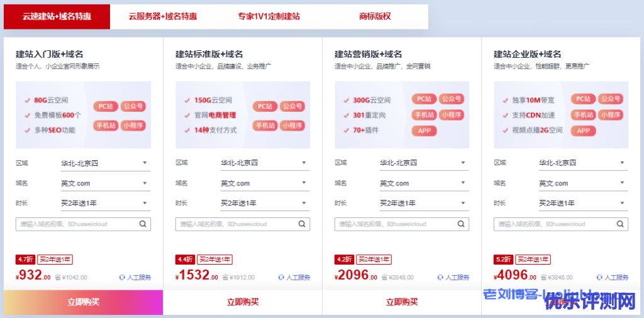Click 立即购买 for 建站入门版
Viewport: 644px width, 318px height.
pos(84,302)
